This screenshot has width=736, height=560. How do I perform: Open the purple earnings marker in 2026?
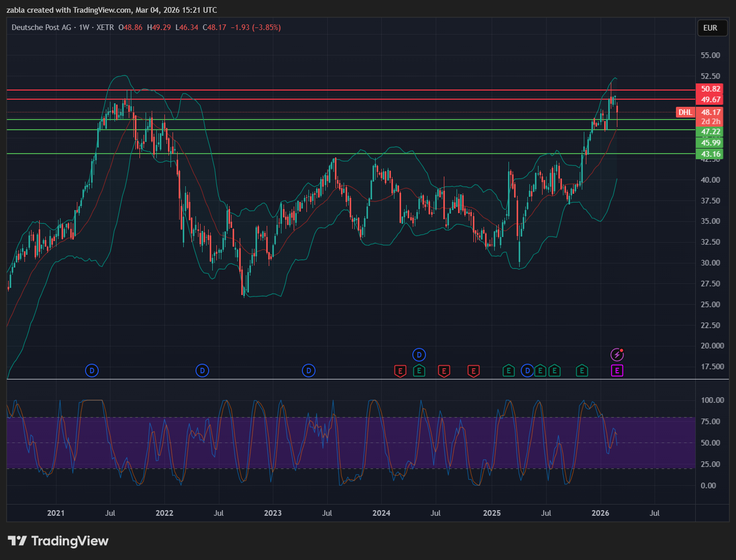point(617,371)
